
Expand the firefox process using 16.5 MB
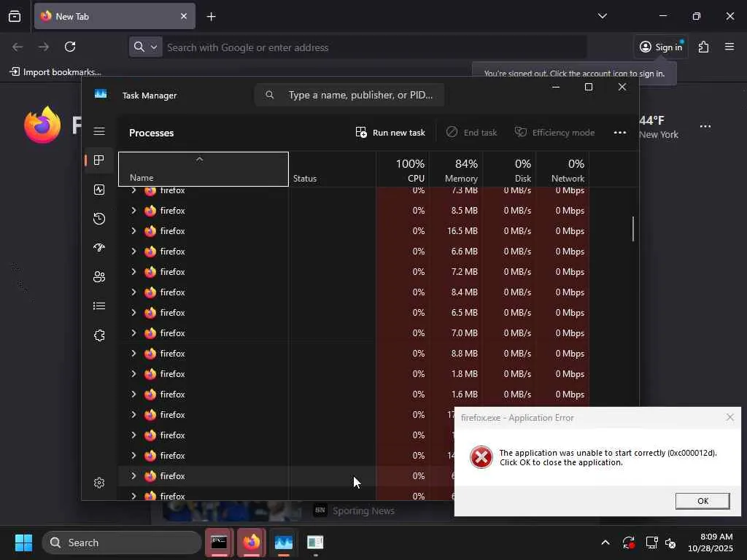coord(134,230)
